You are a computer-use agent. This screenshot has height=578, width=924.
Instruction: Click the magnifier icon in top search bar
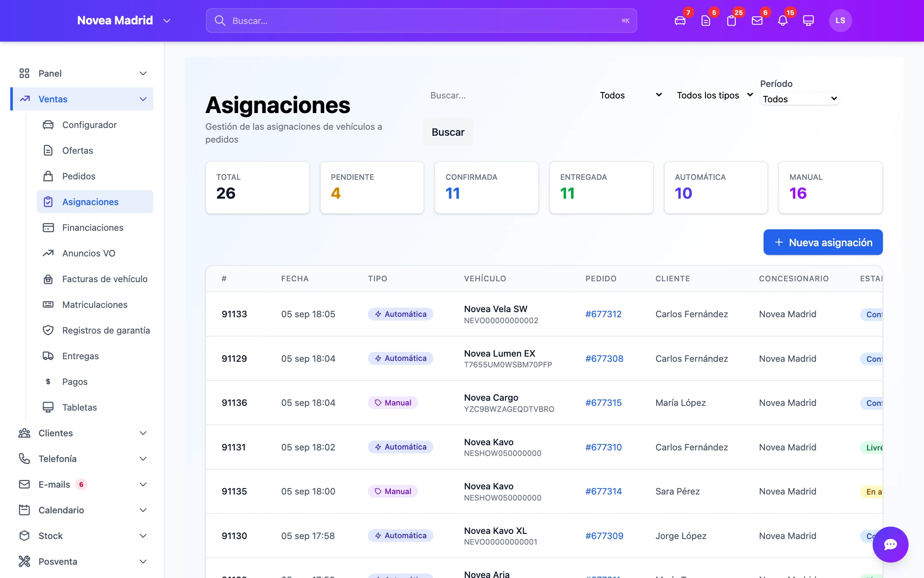click(220, 21)
